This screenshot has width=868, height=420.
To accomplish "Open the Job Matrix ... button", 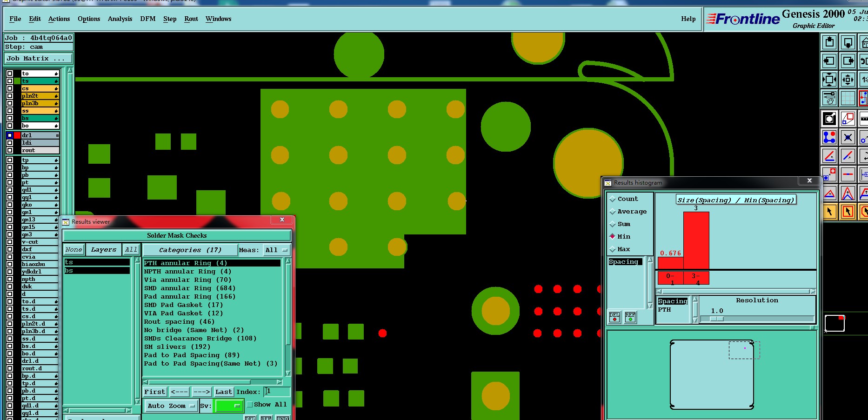I will click(39, 58).
